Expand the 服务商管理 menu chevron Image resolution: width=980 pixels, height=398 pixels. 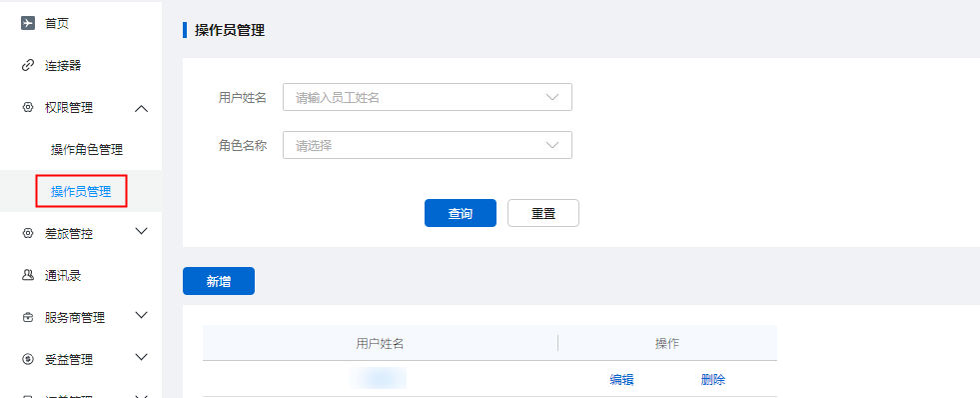pos(142,315)
